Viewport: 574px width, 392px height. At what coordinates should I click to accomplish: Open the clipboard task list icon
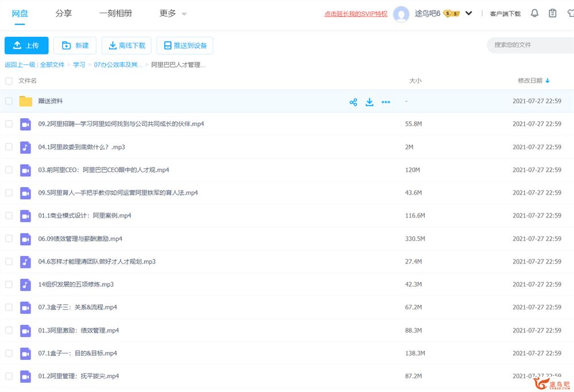coord(553,13)
